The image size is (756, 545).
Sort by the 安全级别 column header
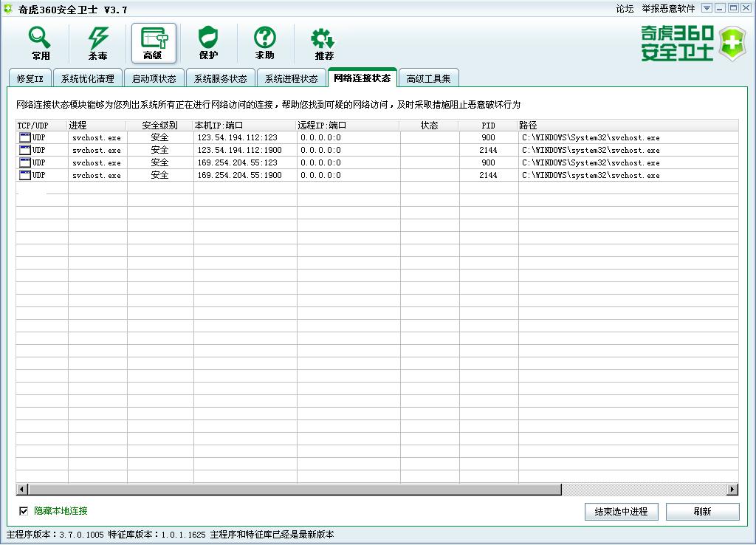coord(159,126)
